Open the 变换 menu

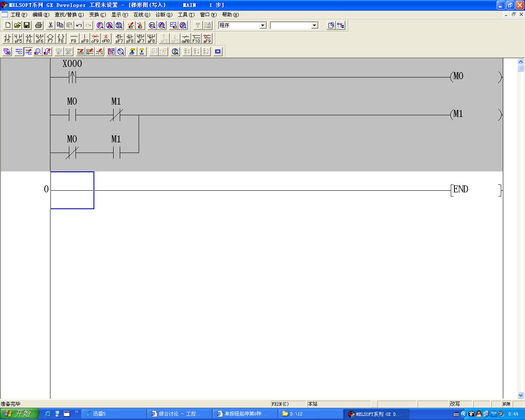pyautogui.click(x=97, y=15)
